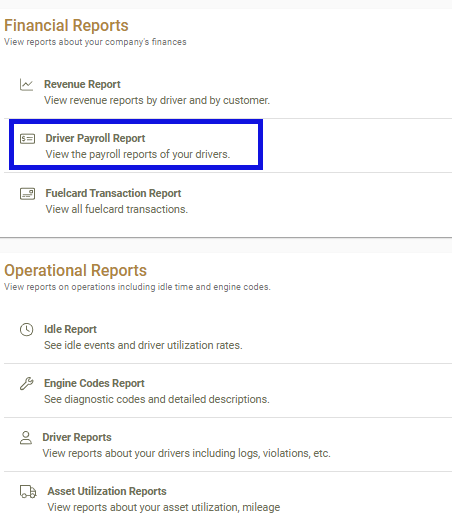
Task: Open Asset Utilization Reports title
Action: 107,491
